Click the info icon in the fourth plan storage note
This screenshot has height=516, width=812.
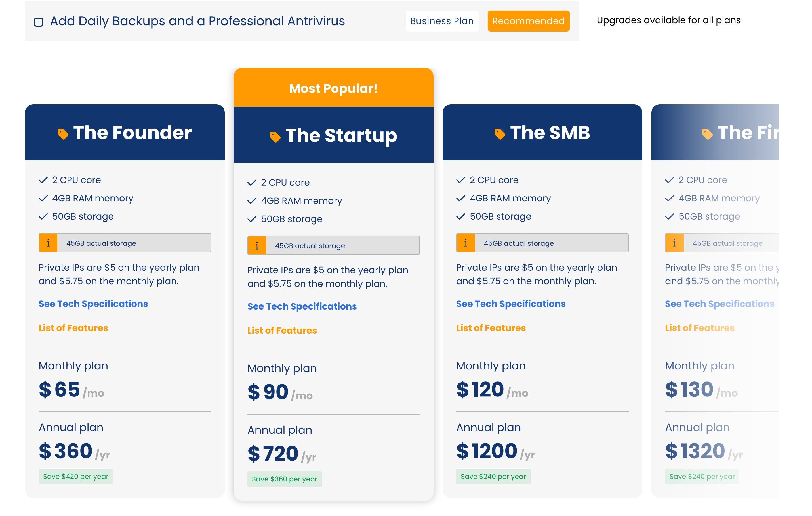[x=674, y=243]
